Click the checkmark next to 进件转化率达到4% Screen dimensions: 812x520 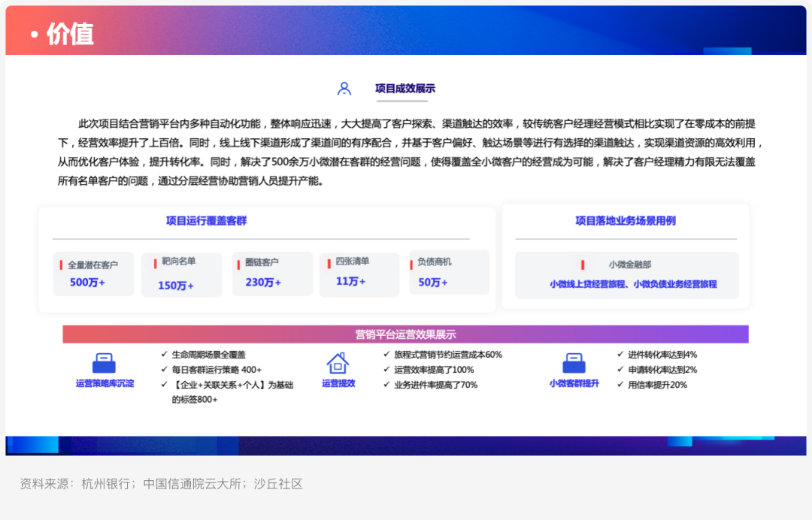(620, 355)
